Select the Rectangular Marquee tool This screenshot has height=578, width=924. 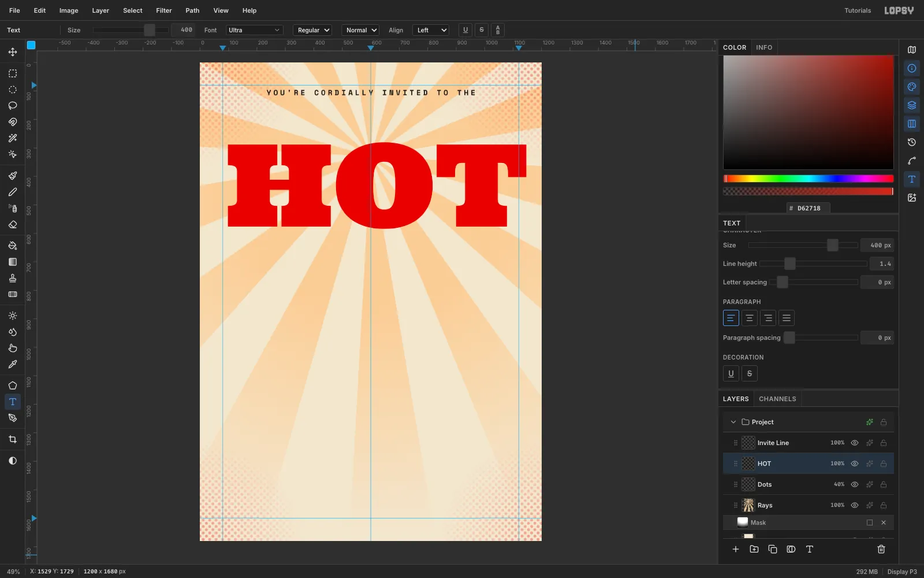13,73
